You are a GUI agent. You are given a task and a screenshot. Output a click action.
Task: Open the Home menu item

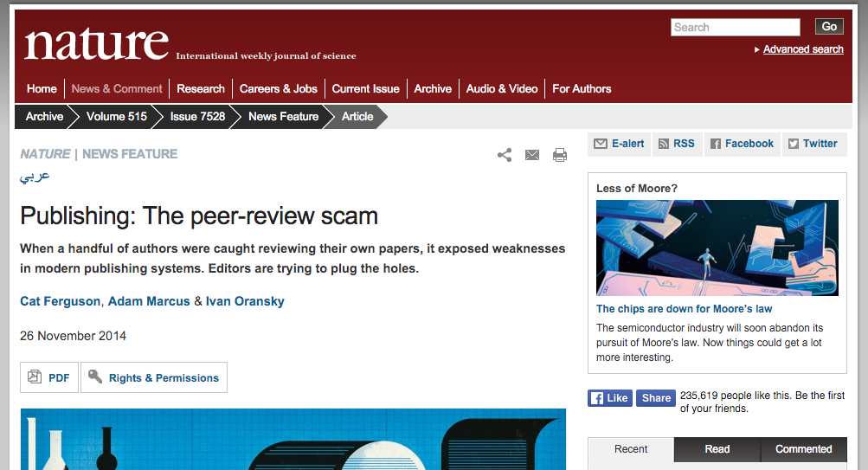click(42, 88)
